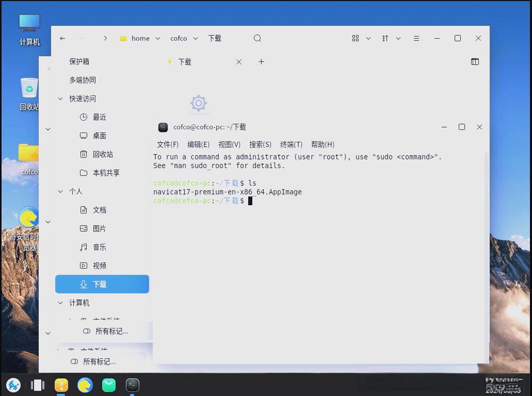Open the 终端(T) menu in terminal
Screen dimensions: 532x396
pyautogui.click(x=291, y=144)
